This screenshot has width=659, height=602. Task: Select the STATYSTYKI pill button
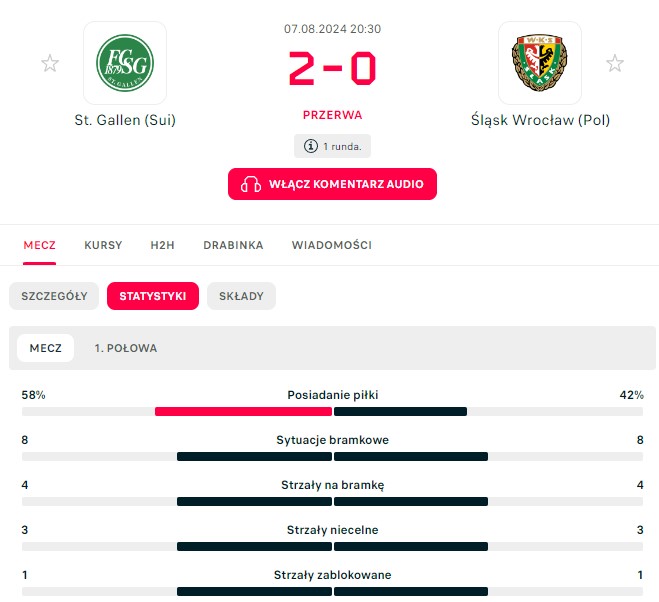153,296
